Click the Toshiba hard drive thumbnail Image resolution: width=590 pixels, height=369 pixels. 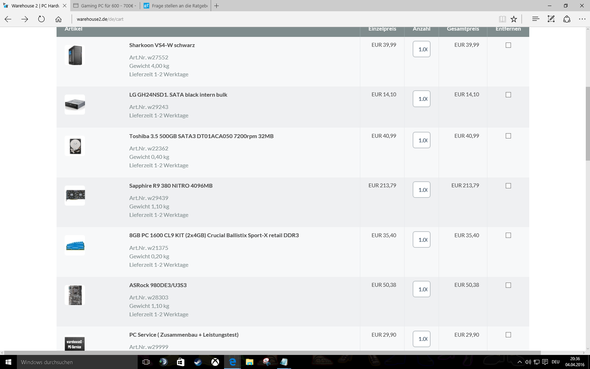[x=75, y=146]
